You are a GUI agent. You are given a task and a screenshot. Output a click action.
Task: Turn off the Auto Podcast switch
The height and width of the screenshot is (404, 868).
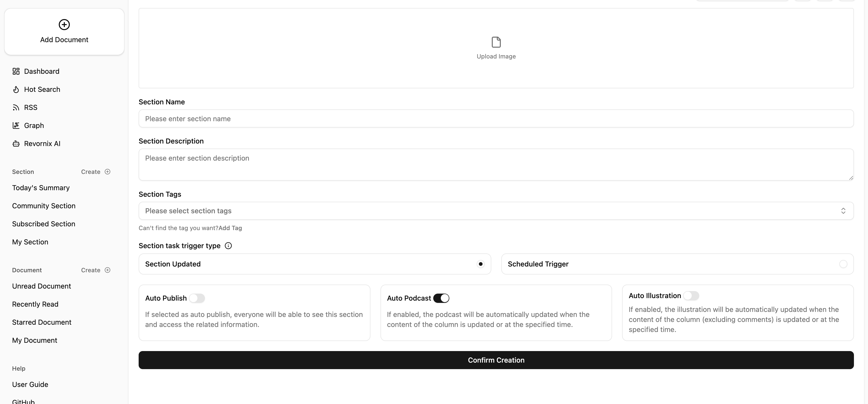coord(441,298)
